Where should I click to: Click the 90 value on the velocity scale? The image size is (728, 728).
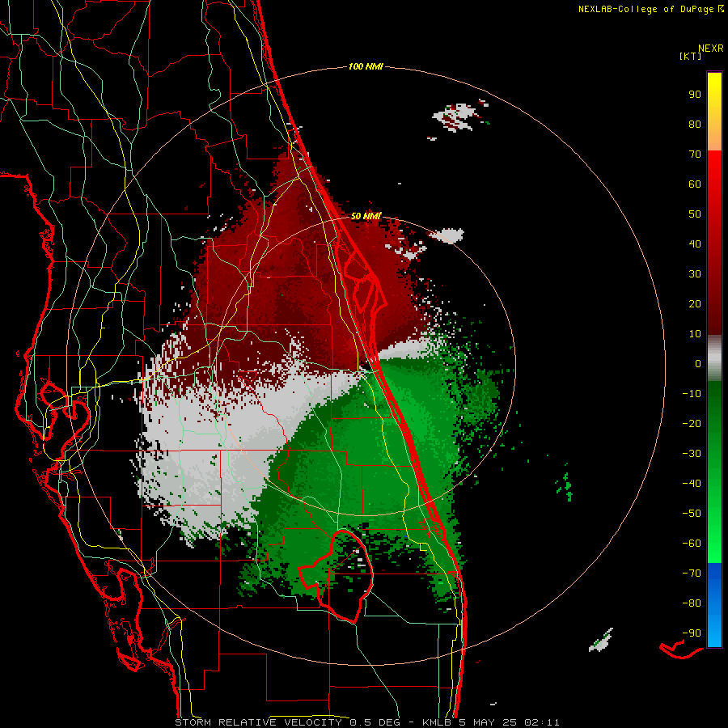[x=695, y=95]
